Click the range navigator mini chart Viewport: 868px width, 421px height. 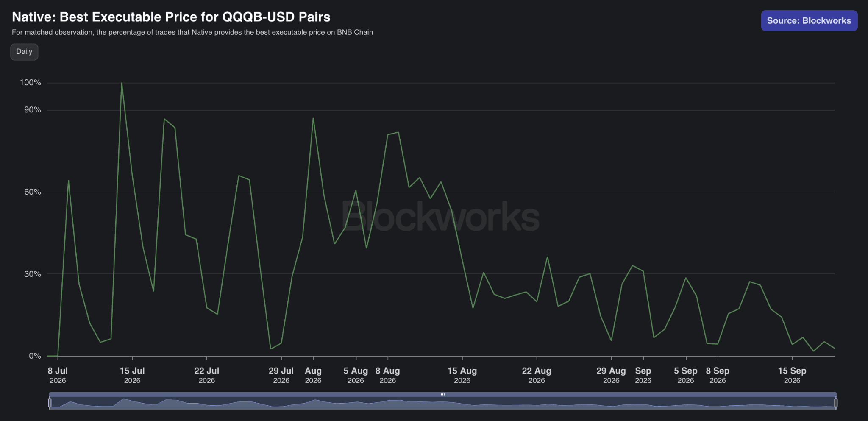pyautogui.click(x=442, y=403)
